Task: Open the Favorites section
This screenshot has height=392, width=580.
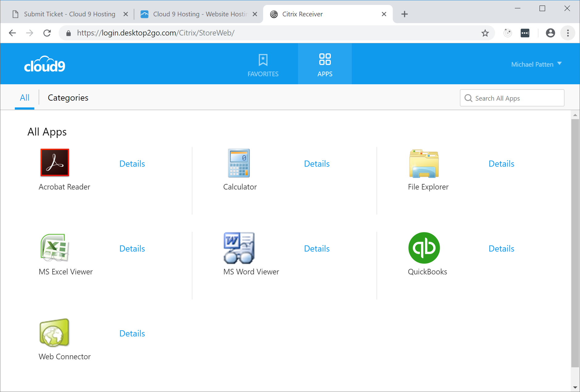Action: pos(263,64)
